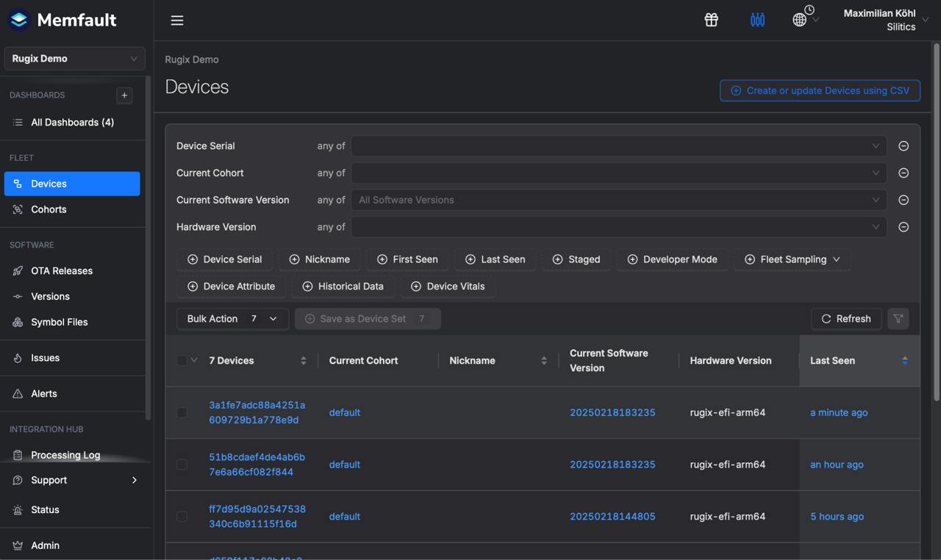941x560 pixels.
Task: Open the Symbol Files page
Action: [60, 322]
